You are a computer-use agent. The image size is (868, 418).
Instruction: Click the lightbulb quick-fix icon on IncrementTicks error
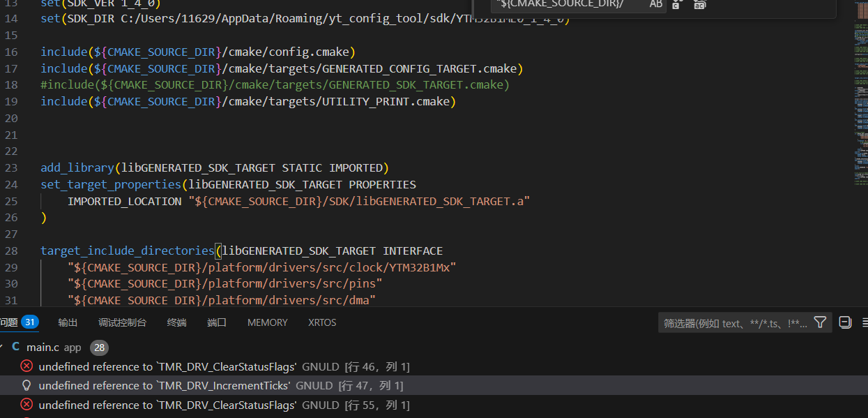coord(26,385)
